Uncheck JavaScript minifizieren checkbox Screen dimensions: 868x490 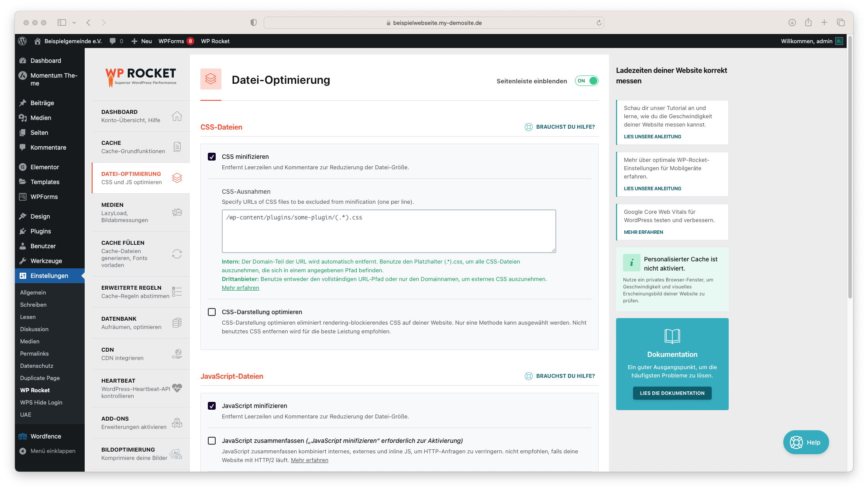click(x=212, y=406)
